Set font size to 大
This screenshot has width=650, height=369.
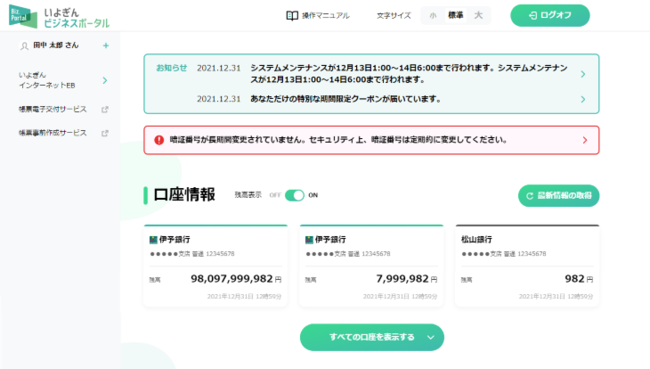[478, 15]
